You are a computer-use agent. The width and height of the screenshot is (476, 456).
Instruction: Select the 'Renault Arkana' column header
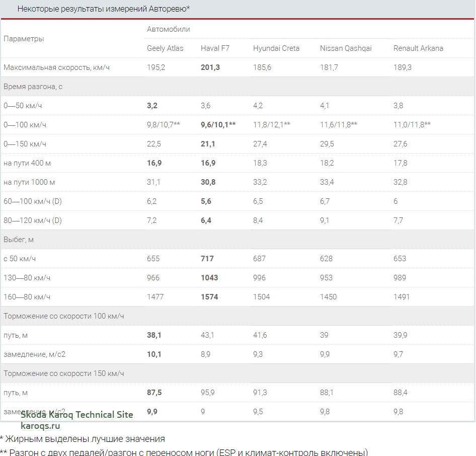tap(418, 48)
